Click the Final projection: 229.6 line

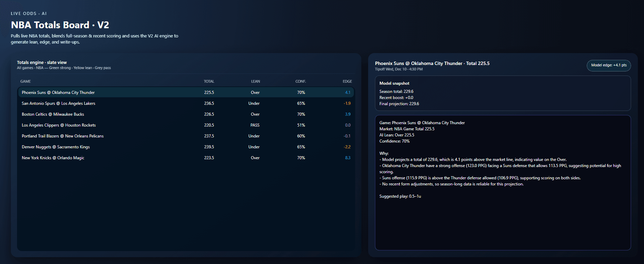399,104
